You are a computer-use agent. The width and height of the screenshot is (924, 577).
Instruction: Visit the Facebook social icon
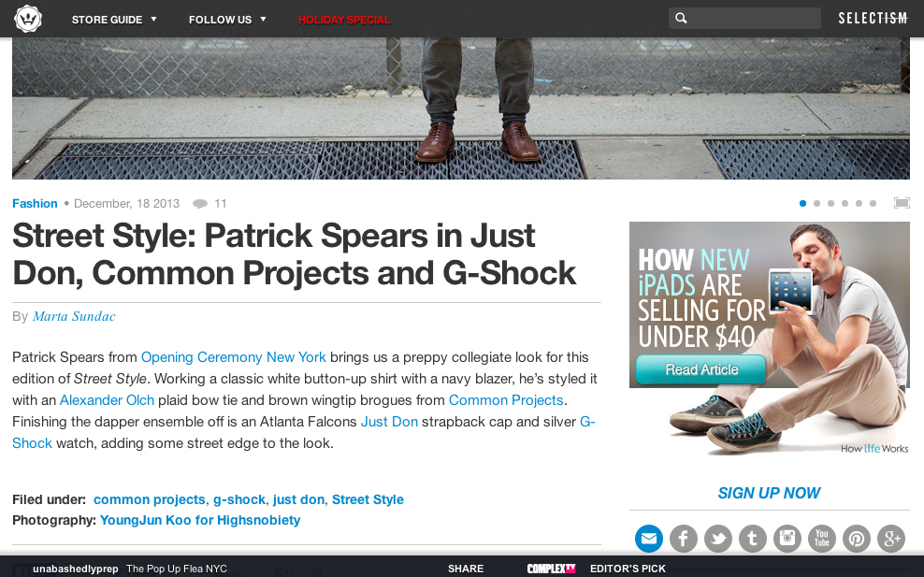[x=684, y=538]
